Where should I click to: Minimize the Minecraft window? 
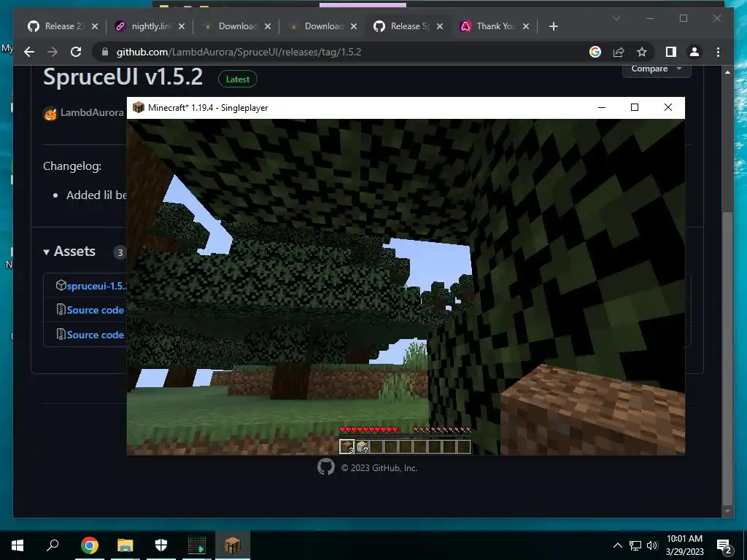[602, 107]
